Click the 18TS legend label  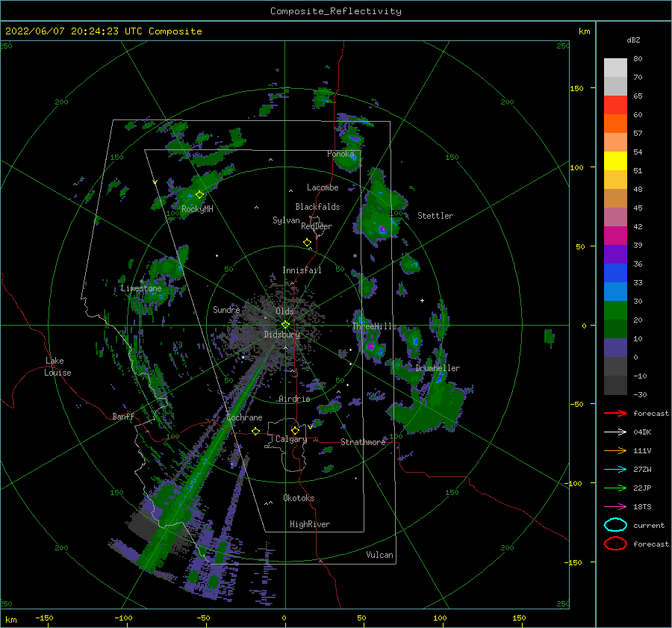pos(642,506)
